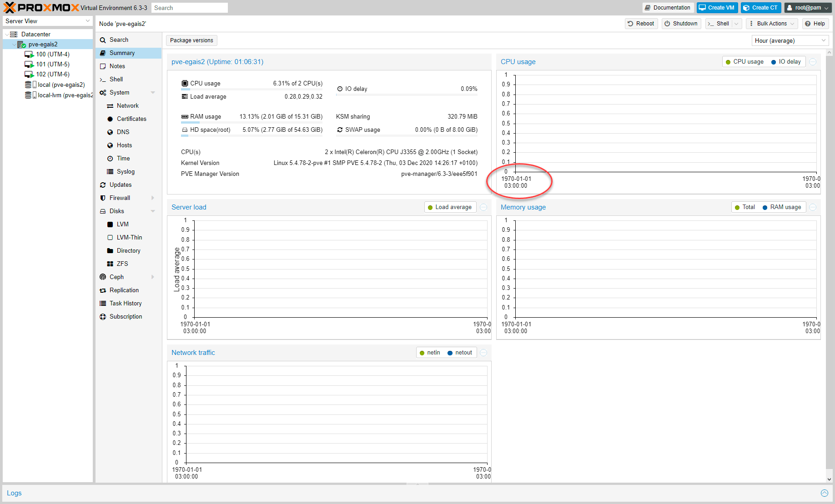The width and height of the screenshot is (835, 504).
Task: Open the Firewall shield icon
Action: tap(103, 198)
